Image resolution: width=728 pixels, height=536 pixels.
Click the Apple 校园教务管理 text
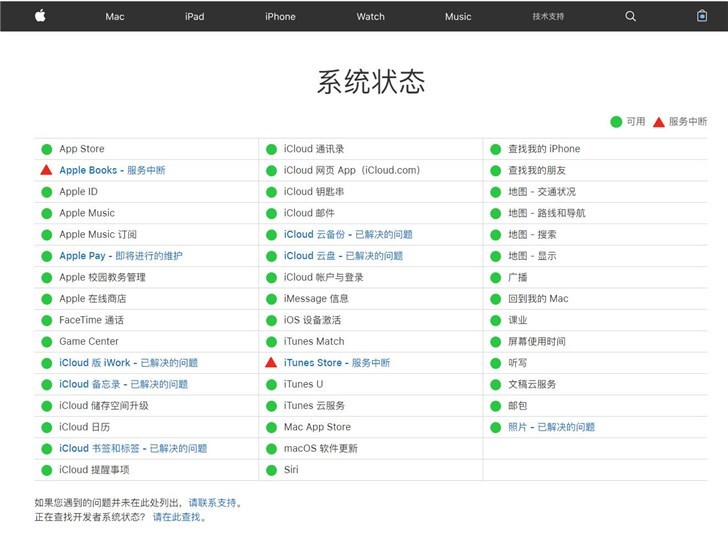[x=103, y=277]
